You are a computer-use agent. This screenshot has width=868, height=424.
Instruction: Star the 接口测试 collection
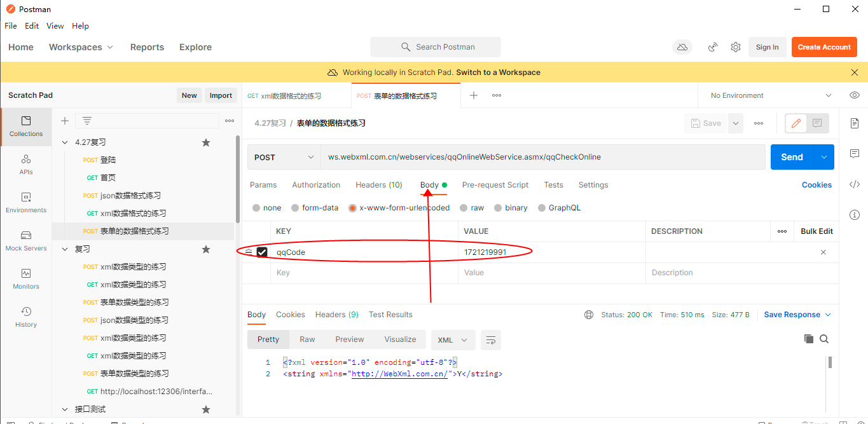point(206,409)
